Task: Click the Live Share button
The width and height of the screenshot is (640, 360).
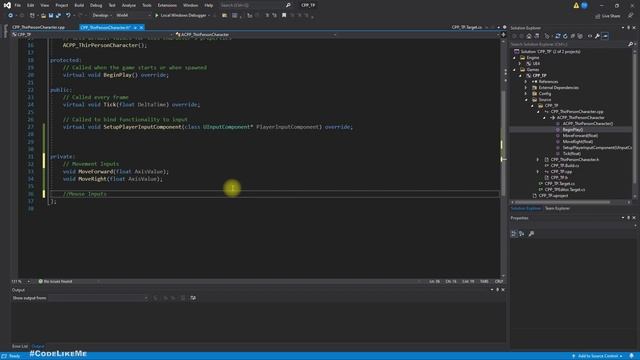Action: [608, 16]
